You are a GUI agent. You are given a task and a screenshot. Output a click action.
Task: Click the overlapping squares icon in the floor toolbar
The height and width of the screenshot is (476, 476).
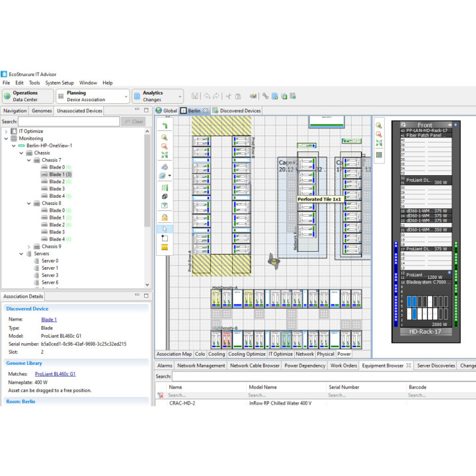pyautogui.click(x=165, y=196)
